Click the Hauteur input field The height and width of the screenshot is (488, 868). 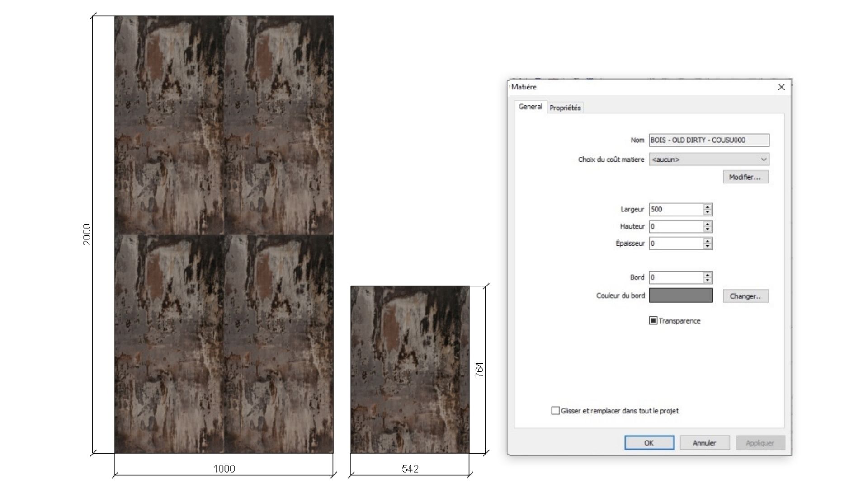(x=675, y=226)
